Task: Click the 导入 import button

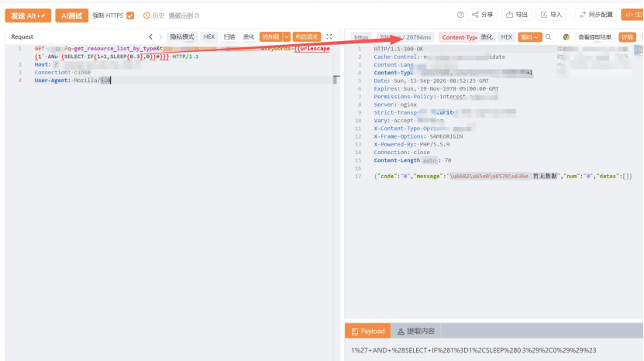Action: click(x=551, y=15)
